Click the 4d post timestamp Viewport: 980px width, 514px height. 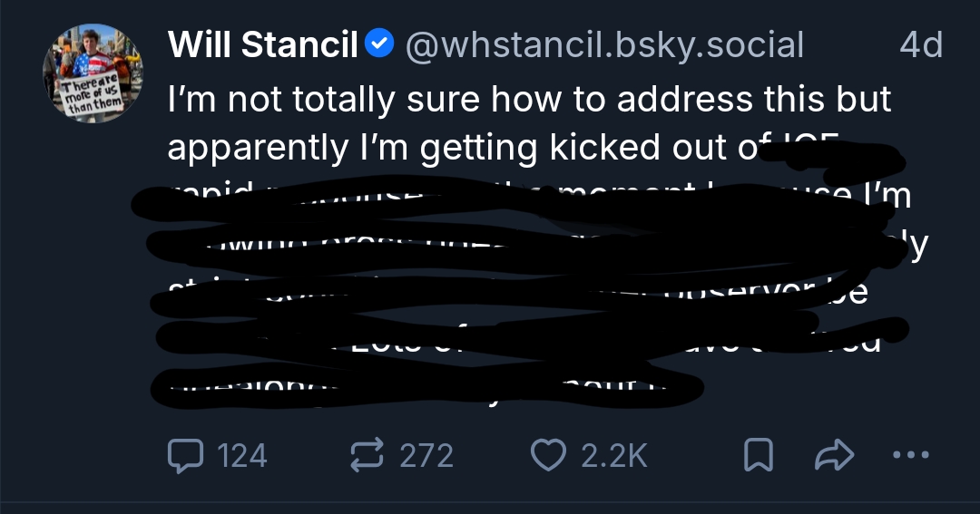point(920,44)
